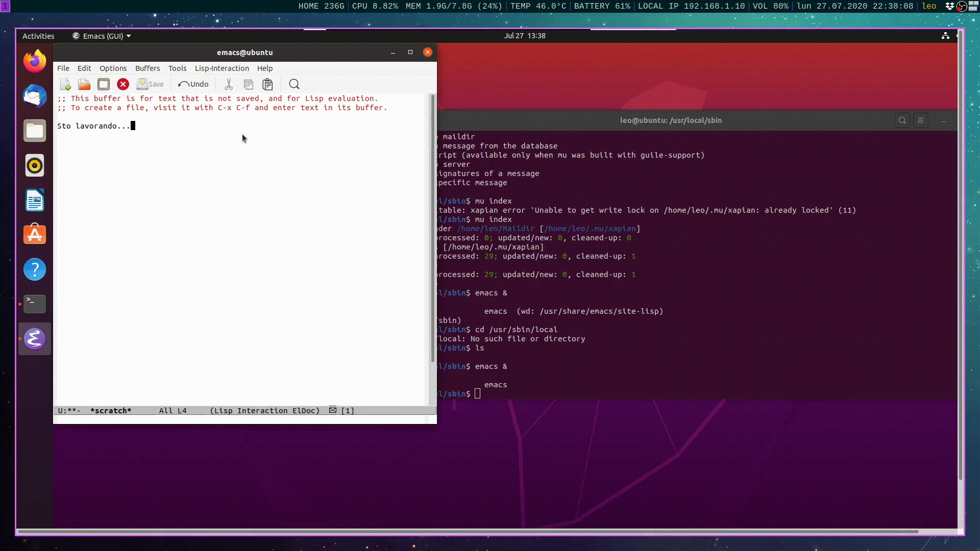Viewport: 980px width, 551px height.
Task: Click the Dired directory toolbar icon
Action: (x=104, y=84)
